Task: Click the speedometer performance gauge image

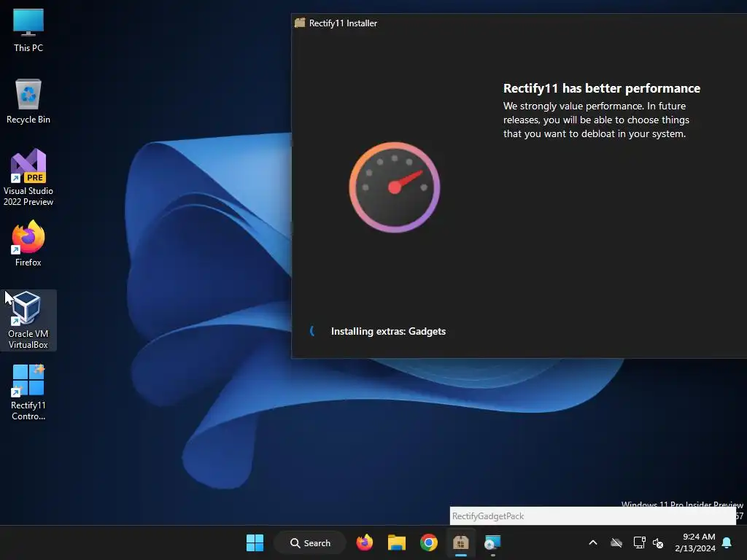Action: tap(395, 187)
